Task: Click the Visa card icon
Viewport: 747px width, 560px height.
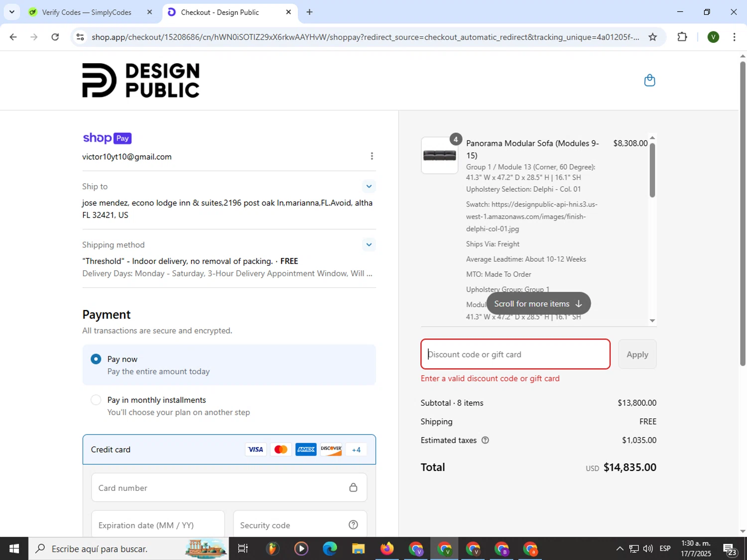Action: [255, 449]
